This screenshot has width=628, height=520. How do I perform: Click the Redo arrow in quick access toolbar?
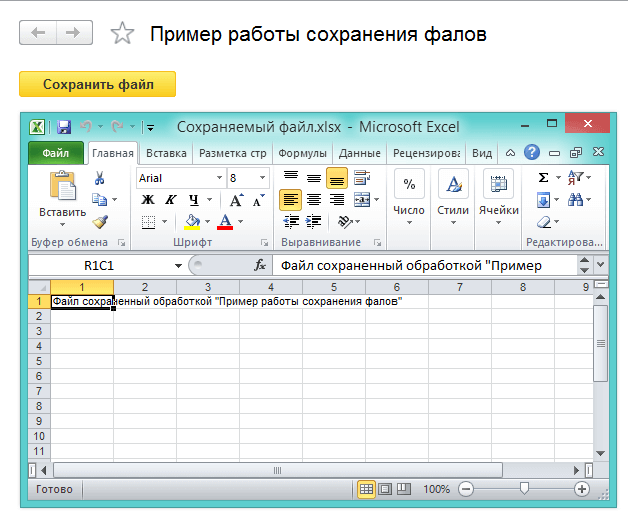click(x=117, y=127)
